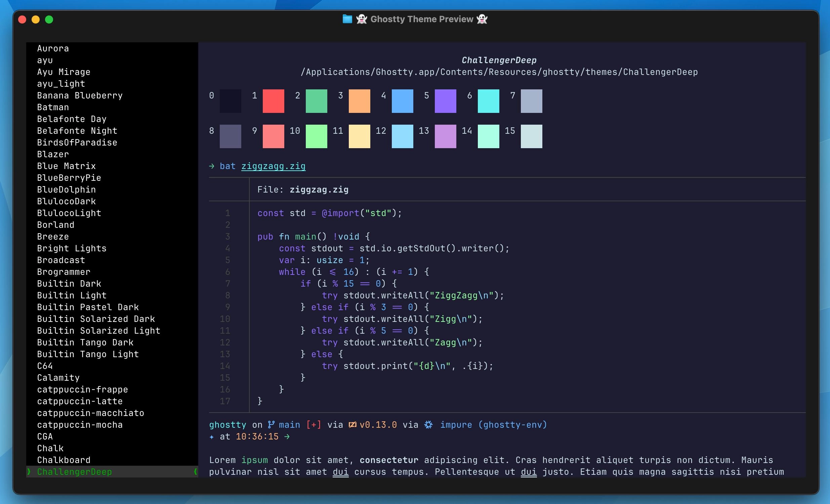This screenshot has height=504, width=830.
Task: Select color swatch 9 light red
Action: [x=273, y=136]
